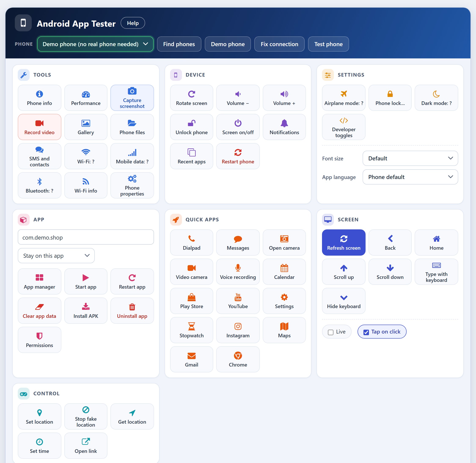This screenshot has height=463, width=476.
Task: Capture a screenshot with the camera icon
Action: pos(132,98)
